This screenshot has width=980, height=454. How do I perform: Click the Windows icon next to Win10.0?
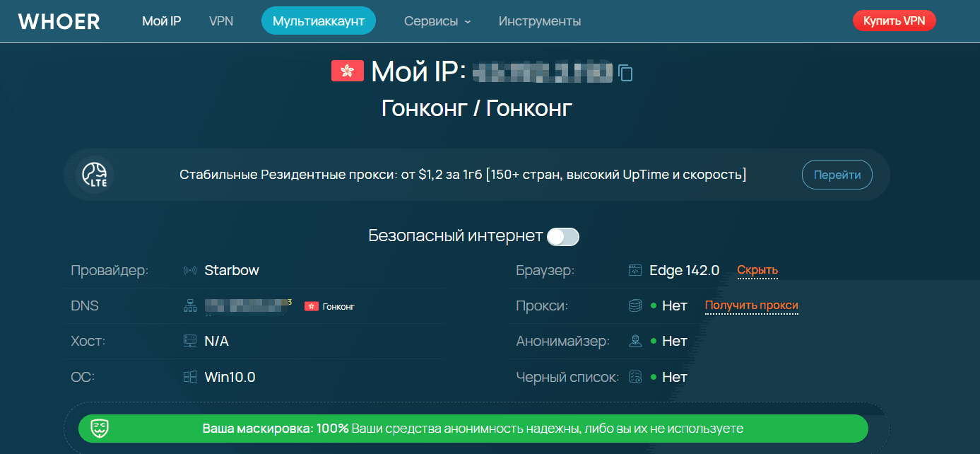189,376
